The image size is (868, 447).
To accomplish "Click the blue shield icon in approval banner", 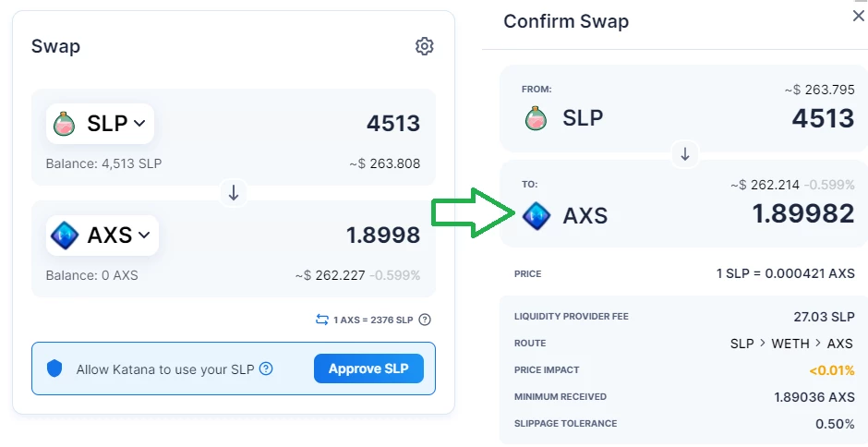I will pos(54,368).
